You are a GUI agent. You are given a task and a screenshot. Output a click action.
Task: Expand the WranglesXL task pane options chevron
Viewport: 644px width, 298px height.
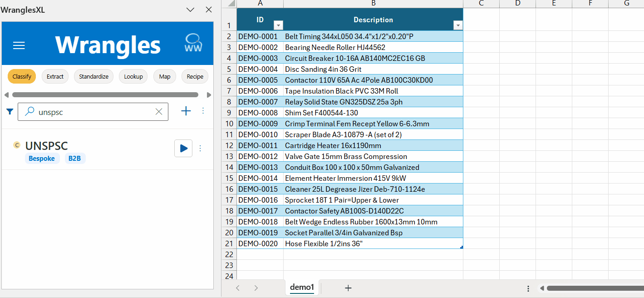[x=191, y=10]
